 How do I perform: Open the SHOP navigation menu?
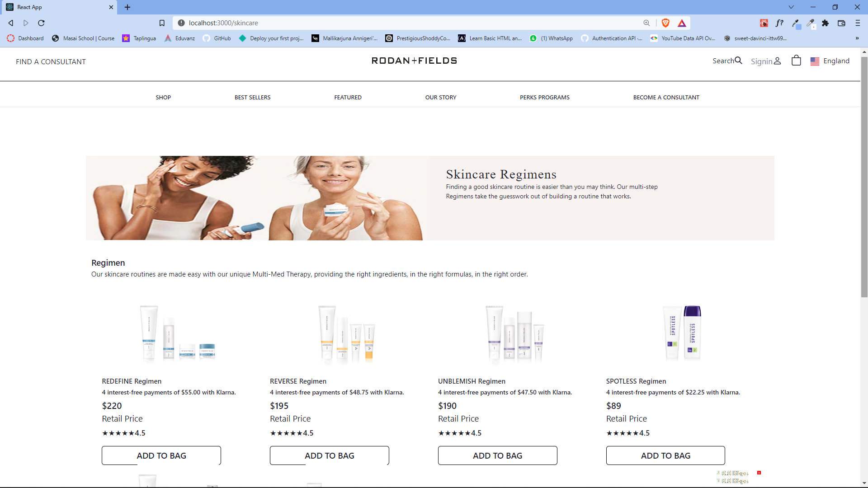point(163,97)
